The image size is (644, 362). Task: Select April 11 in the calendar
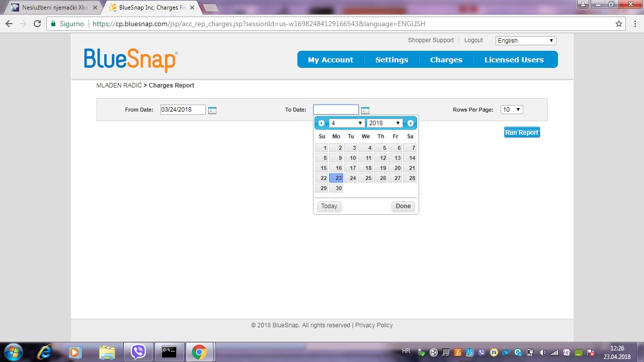coord(366,158)
